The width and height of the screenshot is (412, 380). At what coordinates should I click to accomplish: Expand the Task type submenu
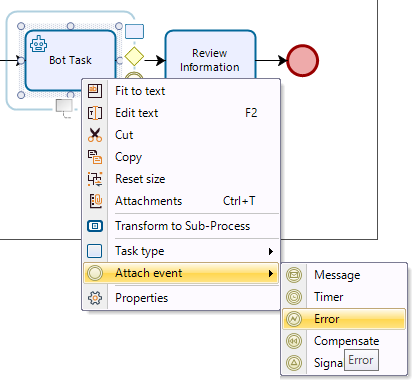click(x=181, y=251)
